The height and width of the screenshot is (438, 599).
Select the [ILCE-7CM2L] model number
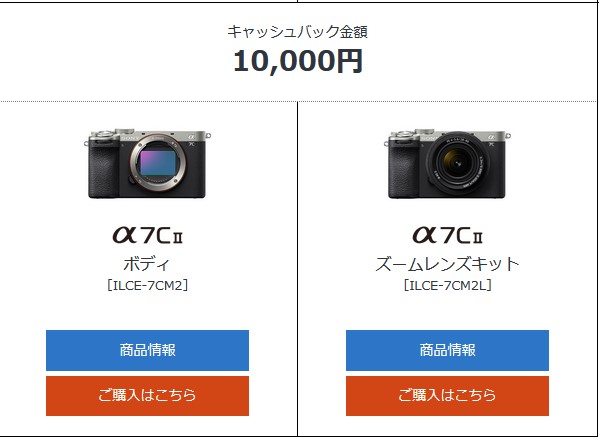447,285
